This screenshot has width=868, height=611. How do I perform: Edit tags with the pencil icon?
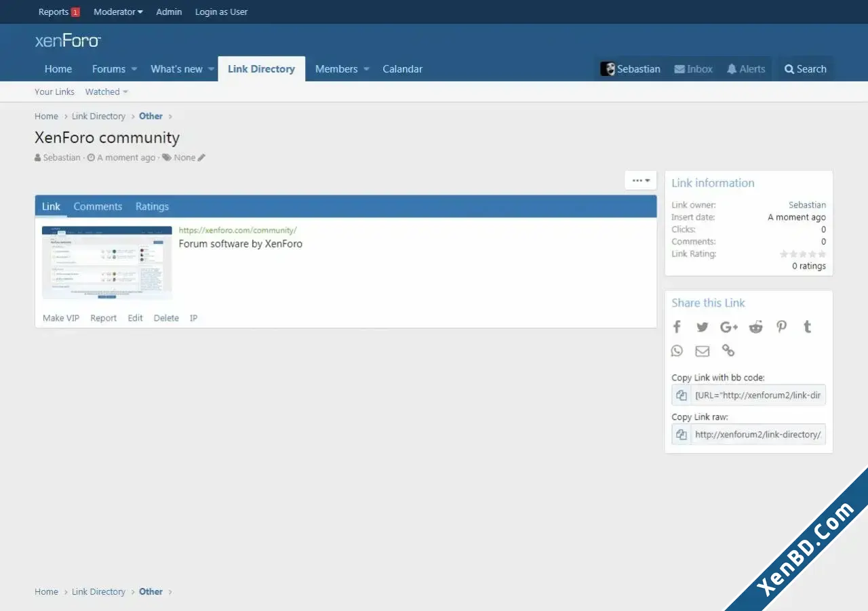coord(201,158)
